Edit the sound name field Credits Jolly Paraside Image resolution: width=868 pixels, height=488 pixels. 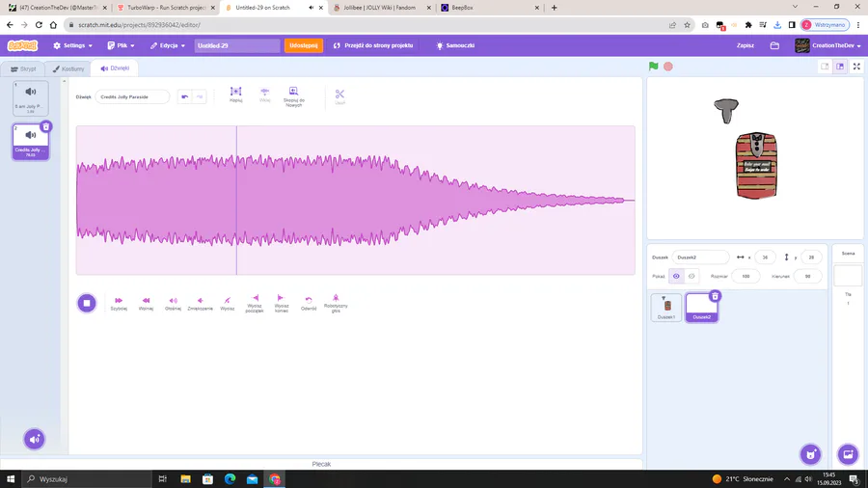coord(132,96)
